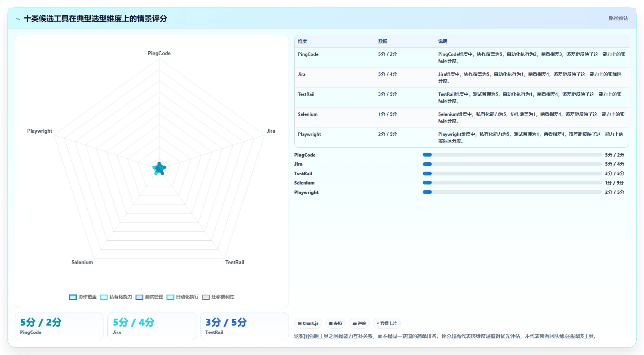Click the Chart.js tag

pos(308,323)
